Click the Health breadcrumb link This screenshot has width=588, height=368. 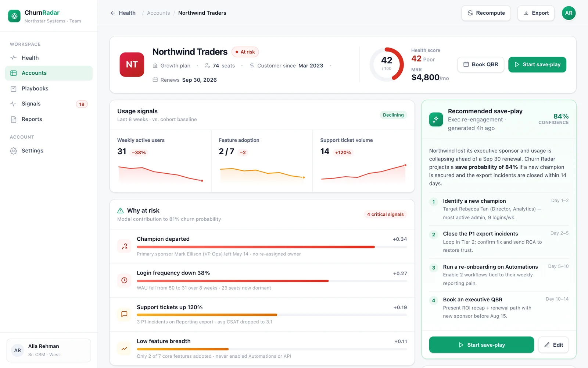[x=127, y=13]
